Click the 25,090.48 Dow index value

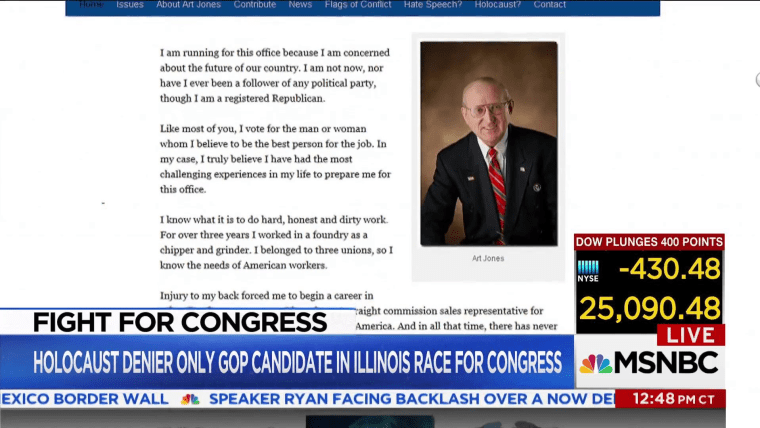click(x=649, y=308)
